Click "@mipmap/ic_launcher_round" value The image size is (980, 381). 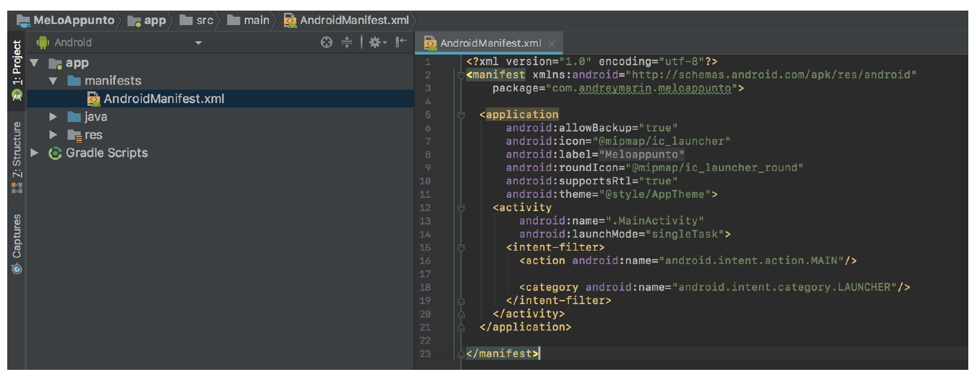click(x=714, y=168)
